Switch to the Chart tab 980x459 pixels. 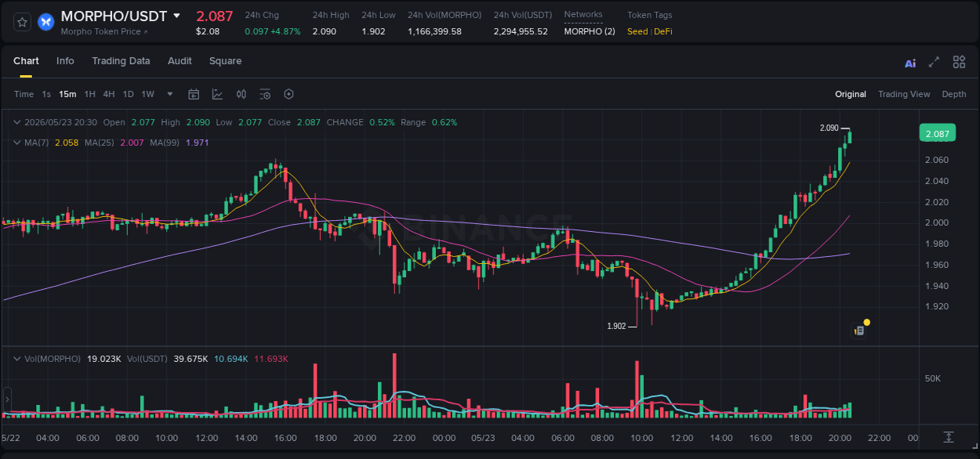(x=26, y=61)
